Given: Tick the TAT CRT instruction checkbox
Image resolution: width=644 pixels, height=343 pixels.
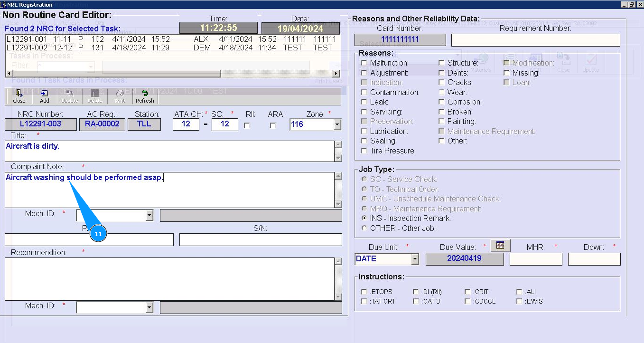Looking at the screenshot, I should [x=364, y=301].
